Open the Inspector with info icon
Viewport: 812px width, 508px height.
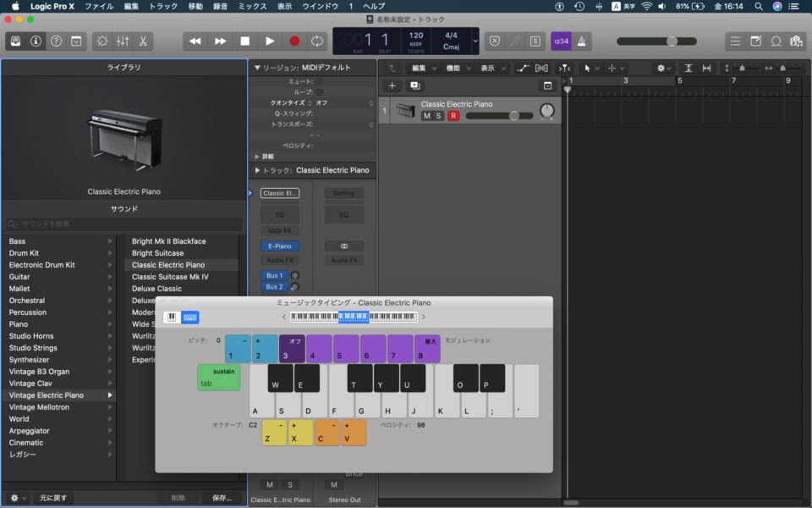(x=36, y=41)
